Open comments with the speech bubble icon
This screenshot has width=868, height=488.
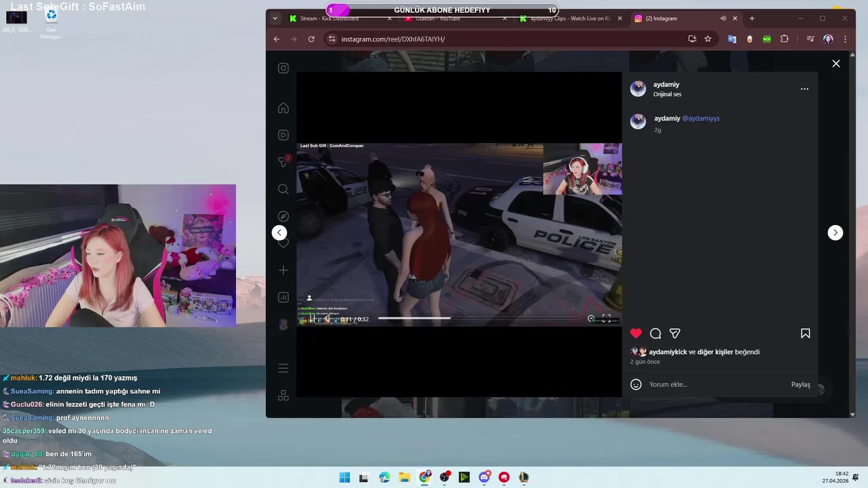tap(655, 333)
